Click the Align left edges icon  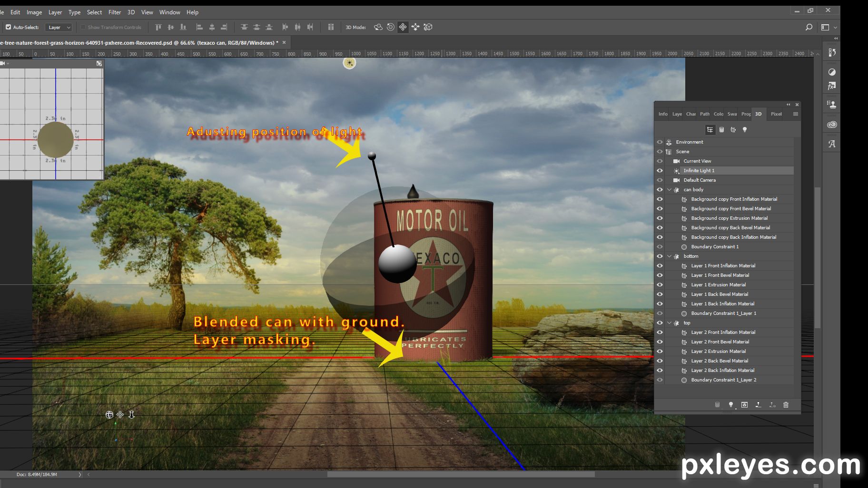tap(199, 27)
